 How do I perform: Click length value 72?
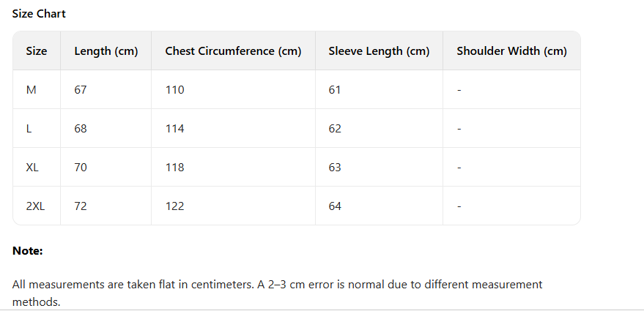coord(81,206)
